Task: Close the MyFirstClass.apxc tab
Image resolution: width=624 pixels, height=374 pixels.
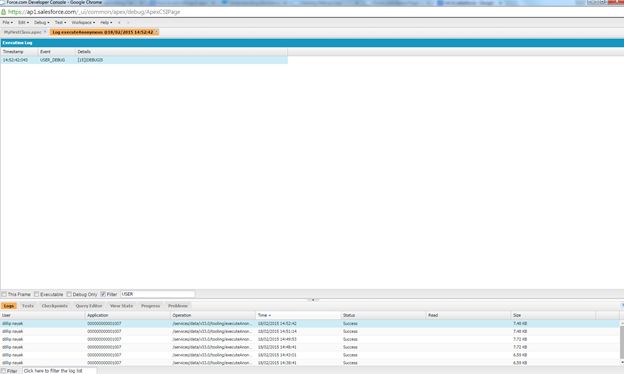Action: pyautogui.click(x=45, y=32)
